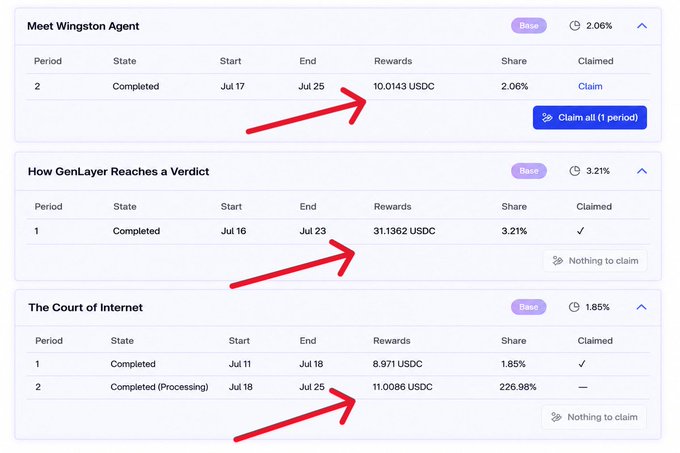Viewport: 680px width, 453px height.
Task: Click the Claimed column header in The Court of Internet
Action: (x=595, y=341)
